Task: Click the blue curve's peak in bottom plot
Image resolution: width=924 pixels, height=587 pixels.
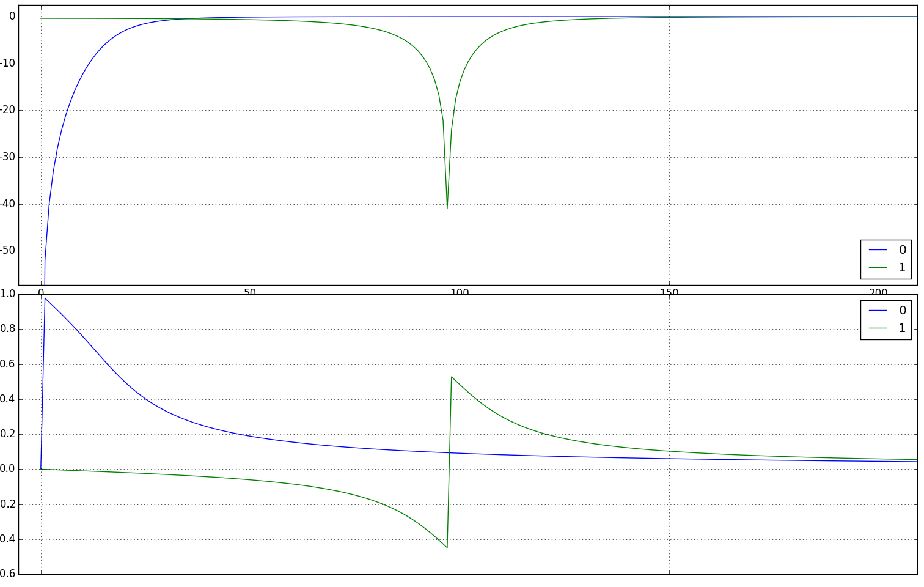Action: pyautogui.click(x=45, y=298)
